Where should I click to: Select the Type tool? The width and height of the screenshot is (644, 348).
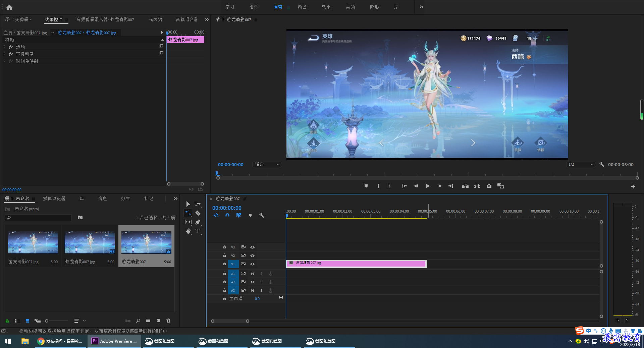tap(198, 231)
